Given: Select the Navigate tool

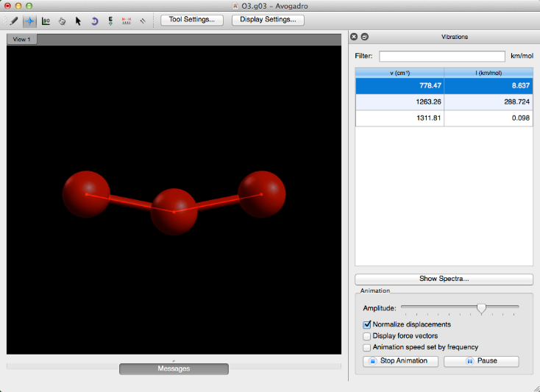Looking at the screenshot, I should (29, 21).
